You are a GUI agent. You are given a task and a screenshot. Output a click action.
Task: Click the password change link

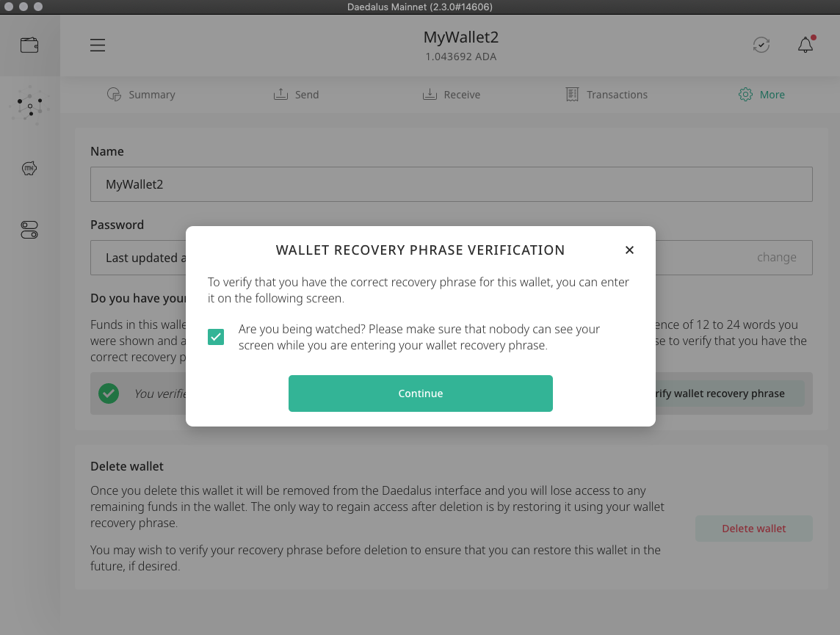[776, 258]
